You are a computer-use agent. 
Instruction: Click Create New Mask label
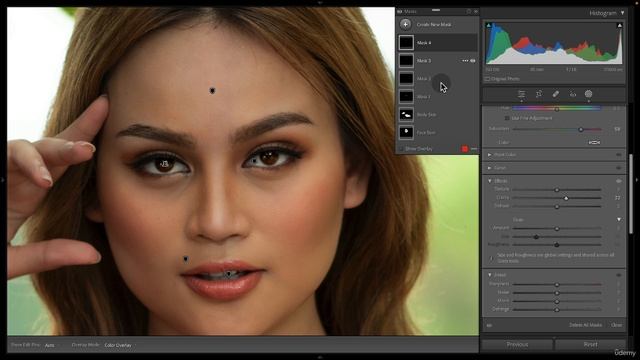click(x=434, y=24)
